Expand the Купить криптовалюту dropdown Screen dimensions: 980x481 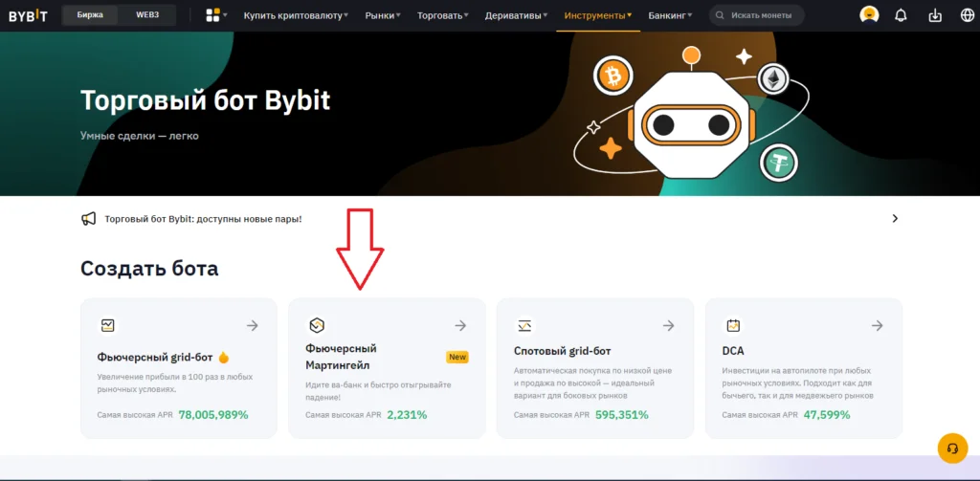296,16
